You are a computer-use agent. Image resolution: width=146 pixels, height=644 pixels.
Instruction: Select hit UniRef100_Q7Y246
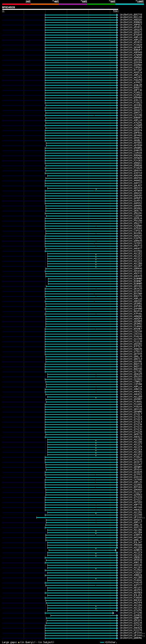coord(131,613)
